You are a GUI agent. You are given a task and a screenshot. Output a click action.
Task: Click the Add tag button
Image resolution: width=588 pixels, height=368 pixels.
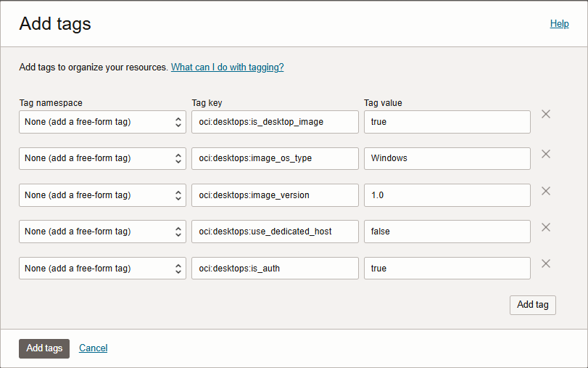click(x=532, y=305)
